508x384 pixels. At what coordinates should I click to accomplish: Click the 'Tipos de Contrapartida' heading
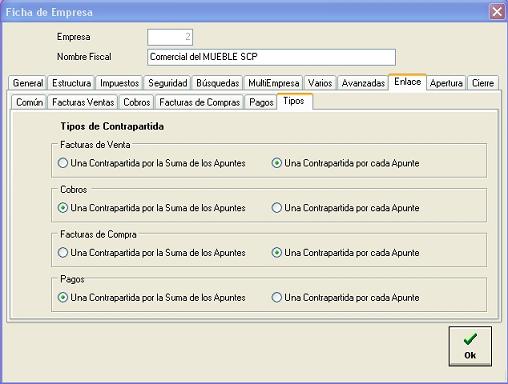(112, 126)
